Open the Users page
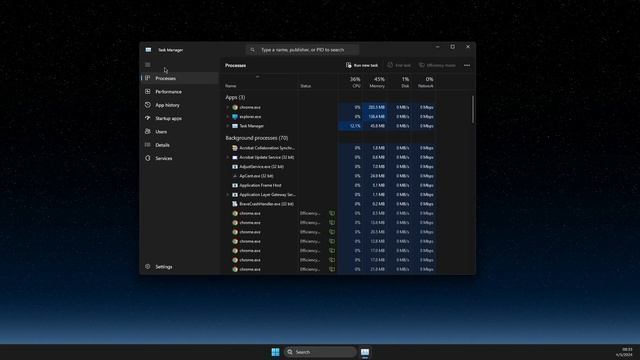The image size is (640, 360). pos(180,131)
